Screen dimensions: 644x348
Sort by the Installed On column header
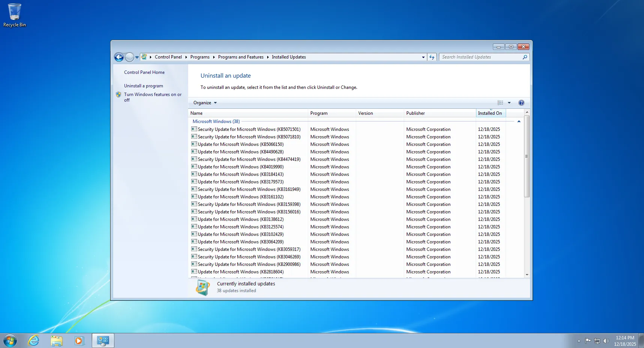point(491,113)
